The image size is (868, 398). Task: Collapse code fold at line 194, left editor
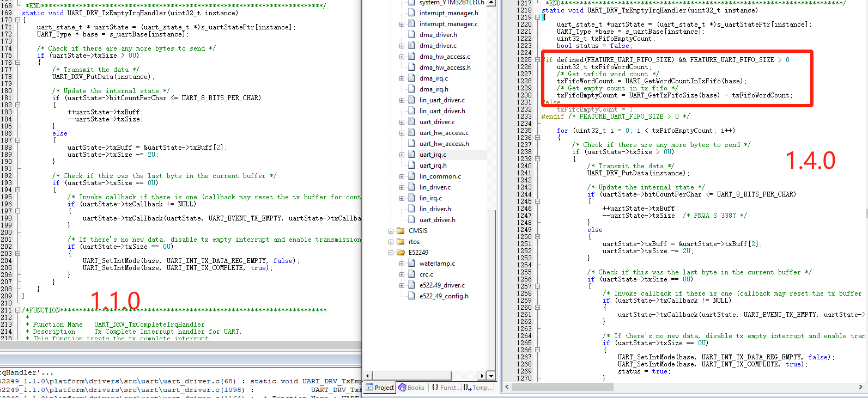pyautogui.click(x=17, y=190)
